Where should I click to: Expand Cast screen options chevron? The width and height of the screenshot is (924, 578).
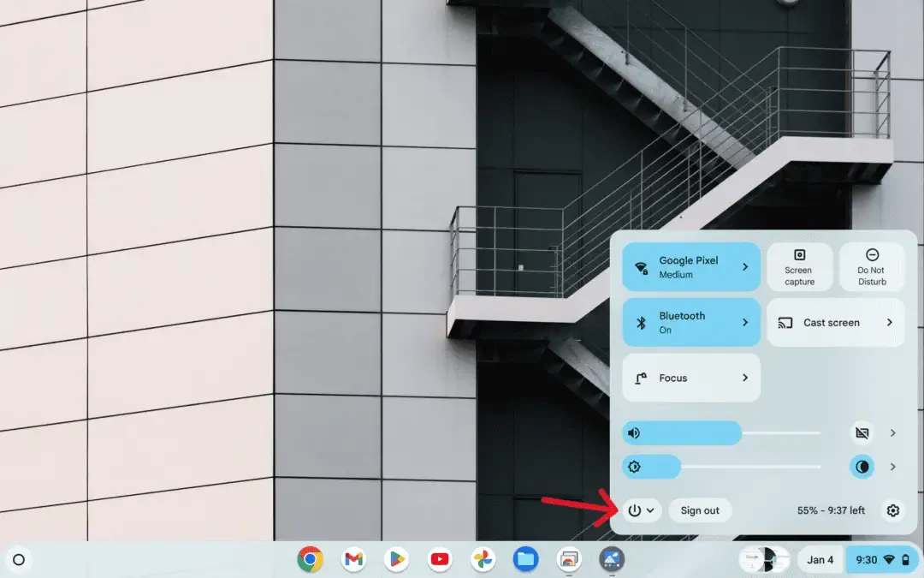click(890, 323)
